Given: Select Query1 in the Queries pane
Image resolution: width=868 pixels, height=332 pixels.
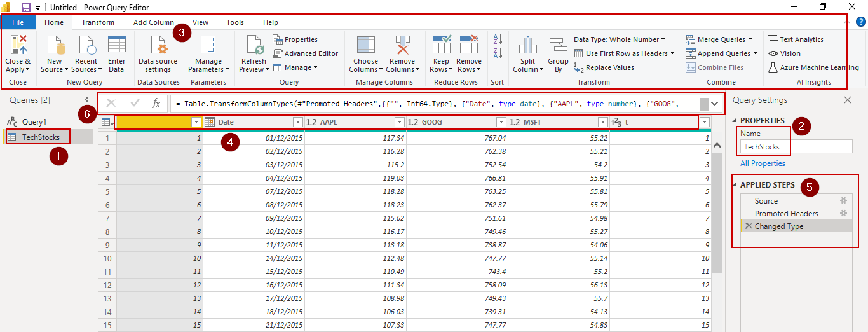Looking at the screenshot, I should pos(48,121).
